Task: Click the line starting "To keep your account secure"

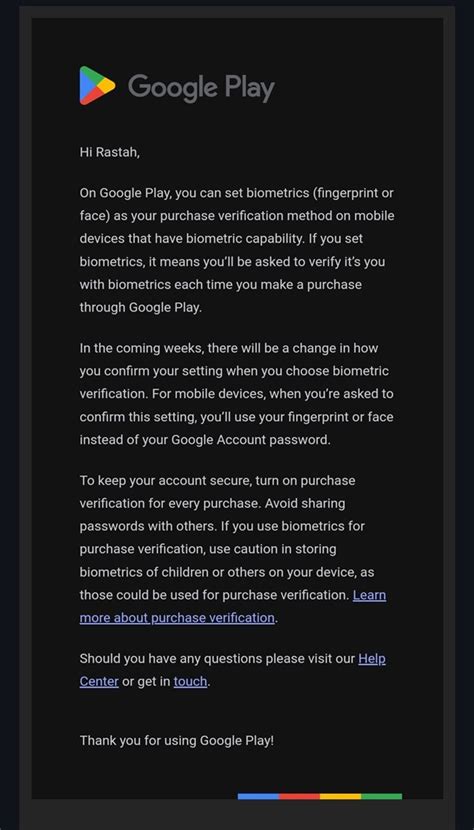Action: click(x=218, y=481)
